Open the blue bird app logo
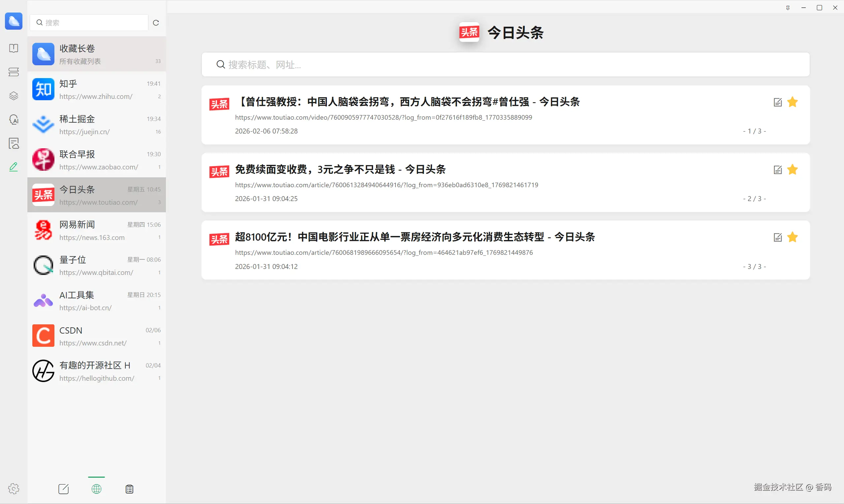This screenshot has height=504, width=844. click(x=14, y=21)
